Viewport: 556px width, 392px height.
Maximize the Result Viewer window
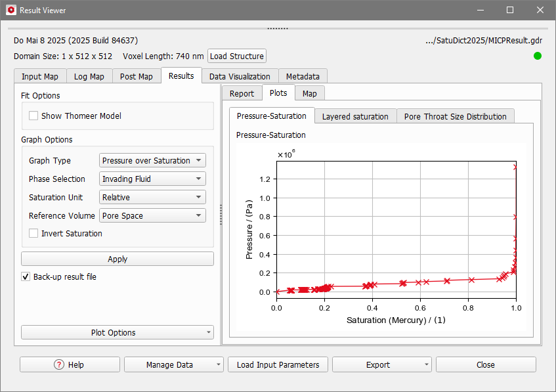pos(510,10)
